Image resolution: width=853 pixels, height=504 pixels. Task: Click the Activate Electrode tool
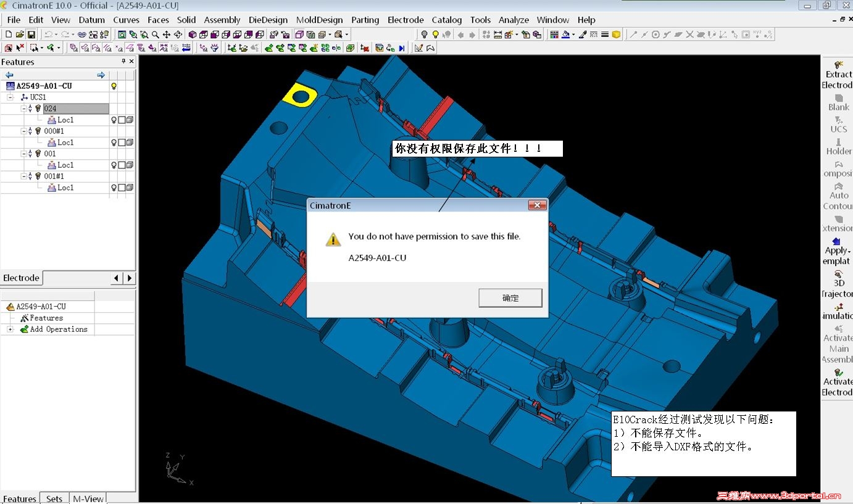point(838,382)
